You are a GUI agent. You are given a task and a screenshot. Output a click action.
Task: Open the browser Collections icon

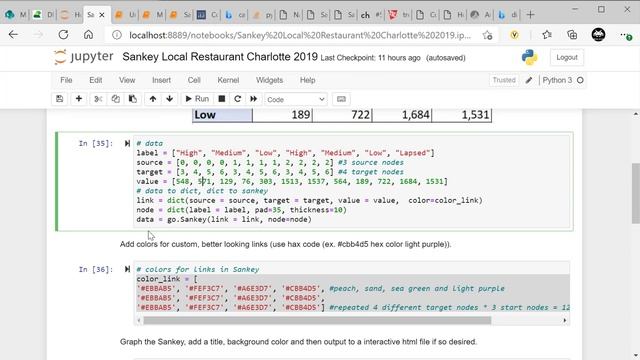pyautogui.click(x=572, y=35)
